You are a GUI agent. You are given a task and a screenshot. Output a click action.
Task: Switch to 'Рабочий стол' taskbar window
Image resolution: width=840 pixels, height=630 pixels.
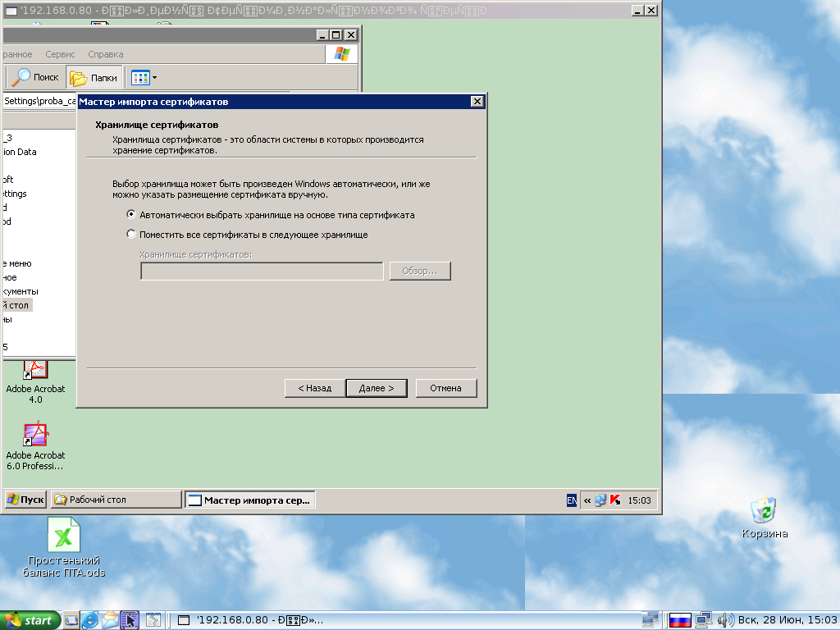(116, 500)
